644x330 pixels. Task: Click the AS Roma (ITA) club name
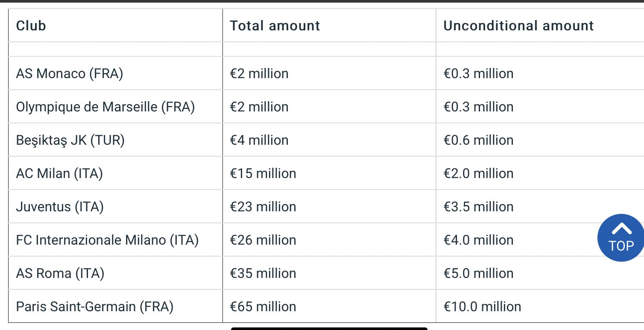click(x=60, y=273)
